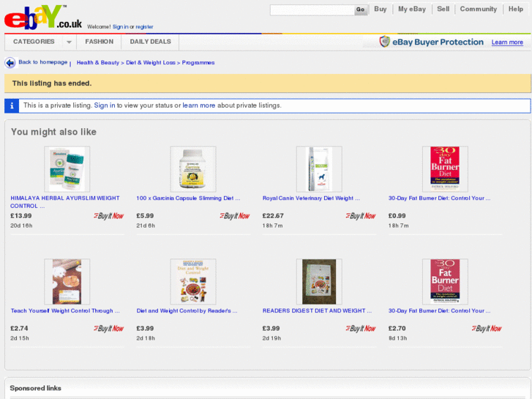The width and height of the screenshot is (532, 399).
Task: Open Help in top navigation
Action: point(516,10)
